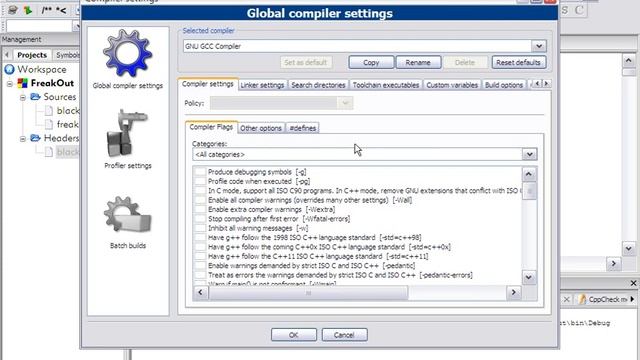Click the Copy compiler button
This screenshot has height=360, width=640.
click(371, 62)
